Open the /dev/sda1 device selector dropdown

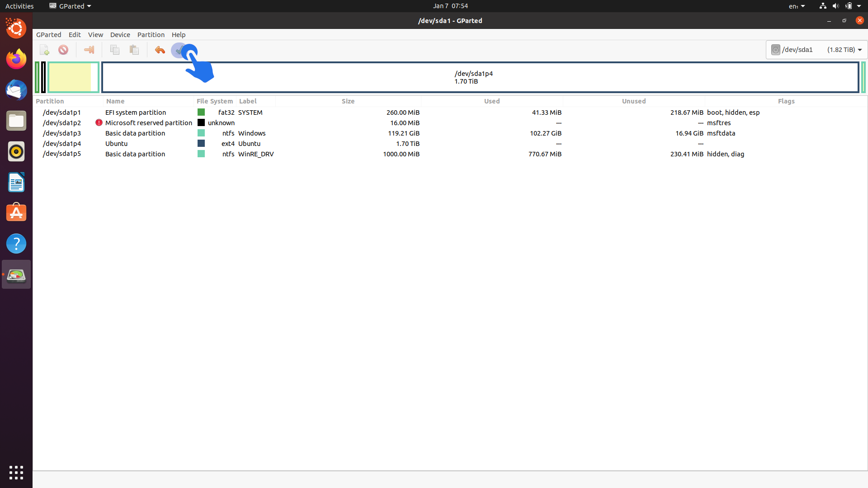point(816,50)
